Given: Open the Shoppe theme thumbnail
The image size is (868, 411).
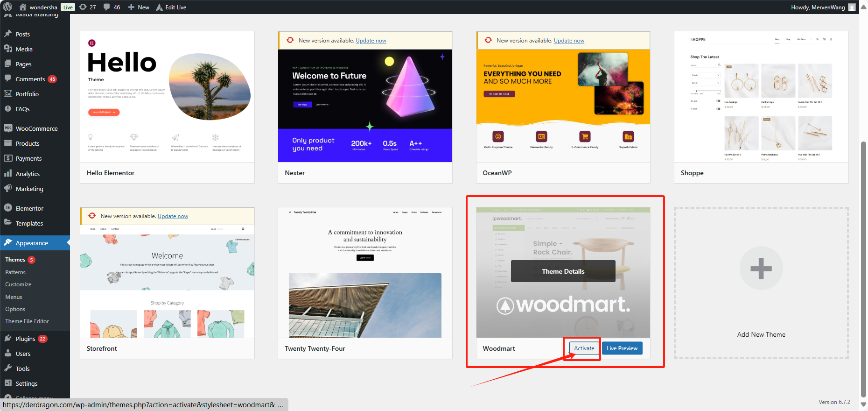Looking at the screenshot, I should (x=761, y=97).
